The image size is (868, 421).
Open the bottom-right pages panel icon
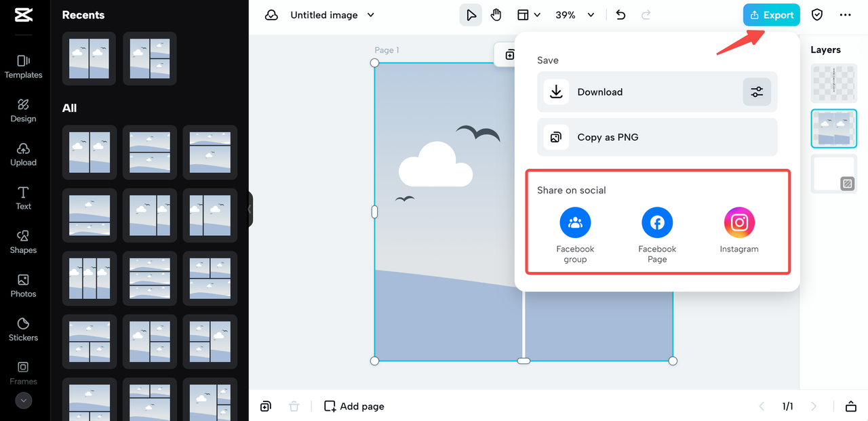point(851,406)
